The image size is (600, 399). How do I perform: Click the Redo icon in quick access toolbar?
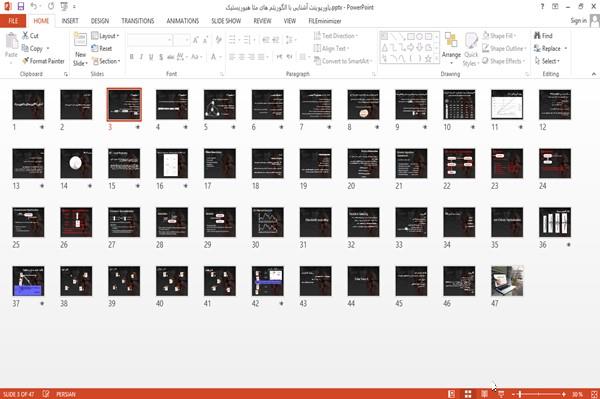click(x=51, y=6)
